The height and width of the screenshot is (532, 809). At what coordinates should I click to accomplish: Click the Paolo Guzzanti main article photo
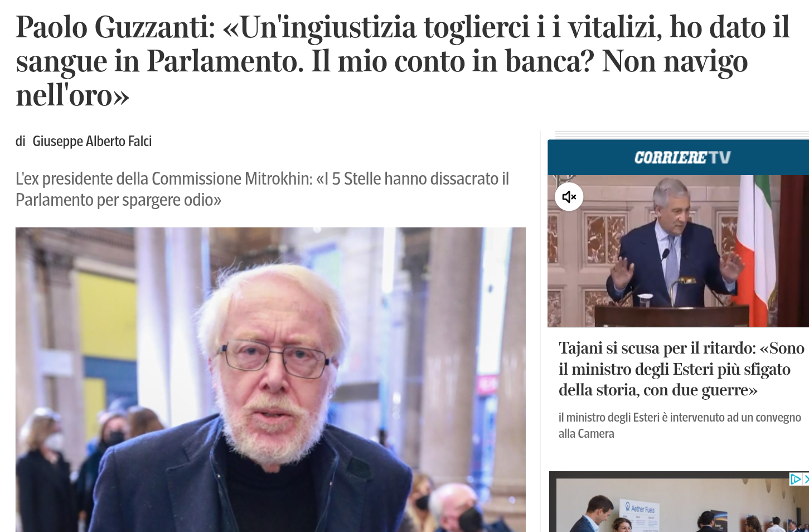tap(270, 379)
